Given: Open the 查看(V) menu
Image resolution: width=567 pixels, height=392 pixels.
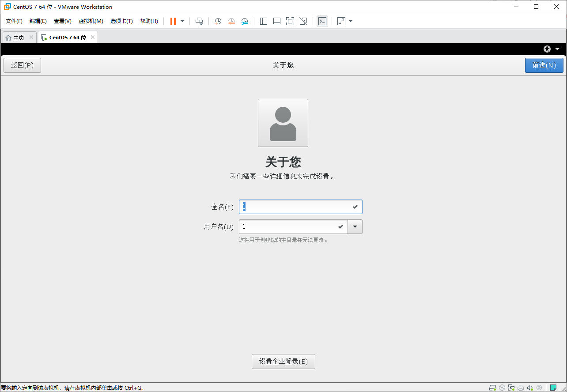Looking at the screenshot, I should click(x=63, y=21).
